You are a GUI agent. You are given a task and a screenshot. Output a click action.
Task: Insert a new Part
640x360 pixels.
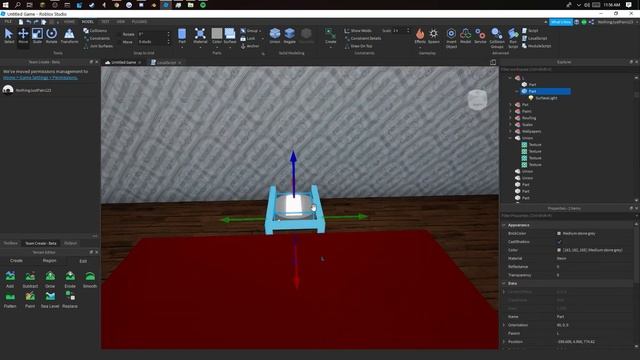[182, 36]
